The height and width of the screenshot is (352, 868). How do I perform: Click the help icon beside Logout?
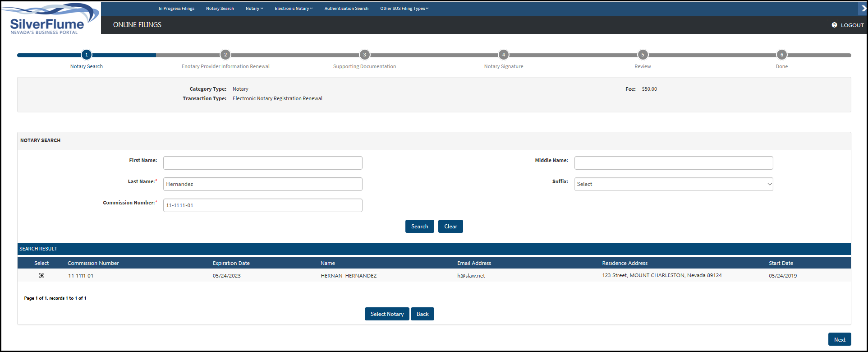[x=834, y=25]
